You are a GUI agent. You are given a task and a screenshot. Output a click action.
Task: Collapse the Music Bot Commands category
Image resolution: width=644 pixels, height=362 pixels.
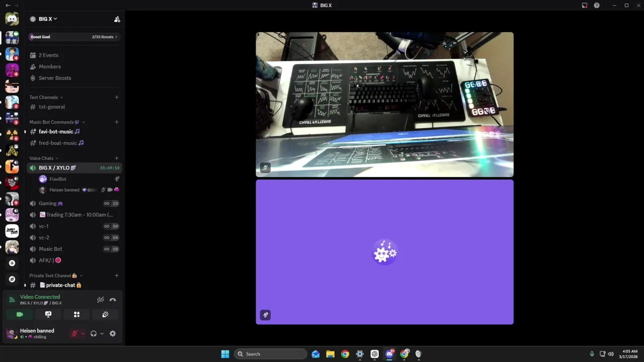click(x=57, y=122)
